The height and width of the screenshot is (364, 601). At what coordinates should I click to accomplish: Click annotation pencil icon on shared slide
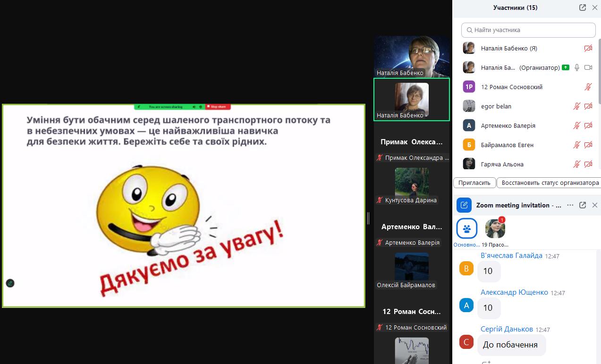[x=10, y=283]
